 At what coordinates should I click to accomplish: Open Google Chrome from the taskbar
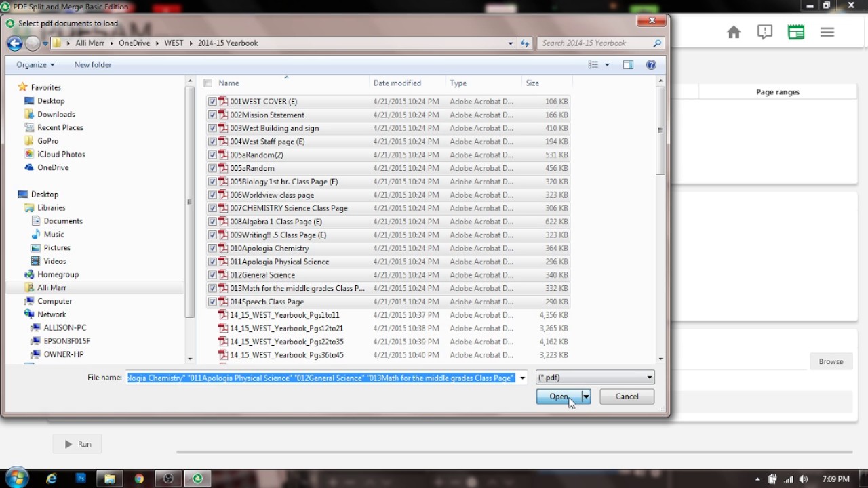pos(139,479)
